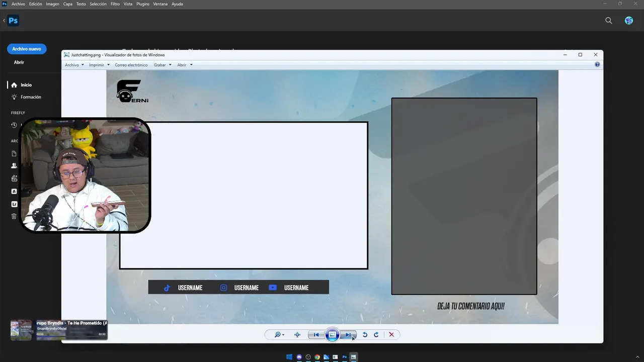Screen dimensions: 644x362
Task: Open the zoom magnifier in Photo Viewer
Action: click(277, 335)
